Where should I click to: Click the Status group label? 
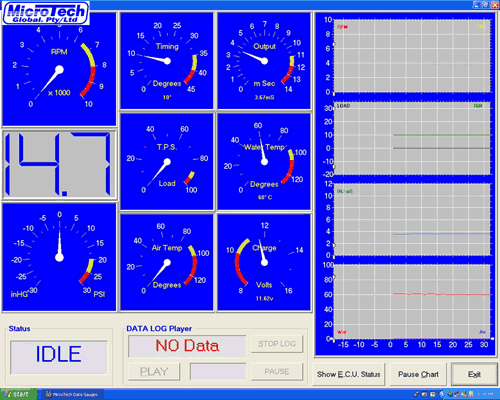pyautogui.click(x=19, y=329)
